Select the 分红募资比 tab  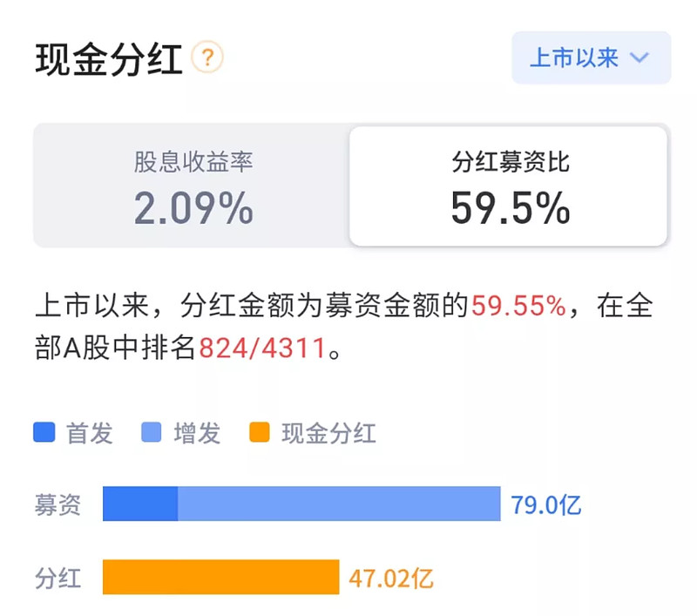click(510, 186)
